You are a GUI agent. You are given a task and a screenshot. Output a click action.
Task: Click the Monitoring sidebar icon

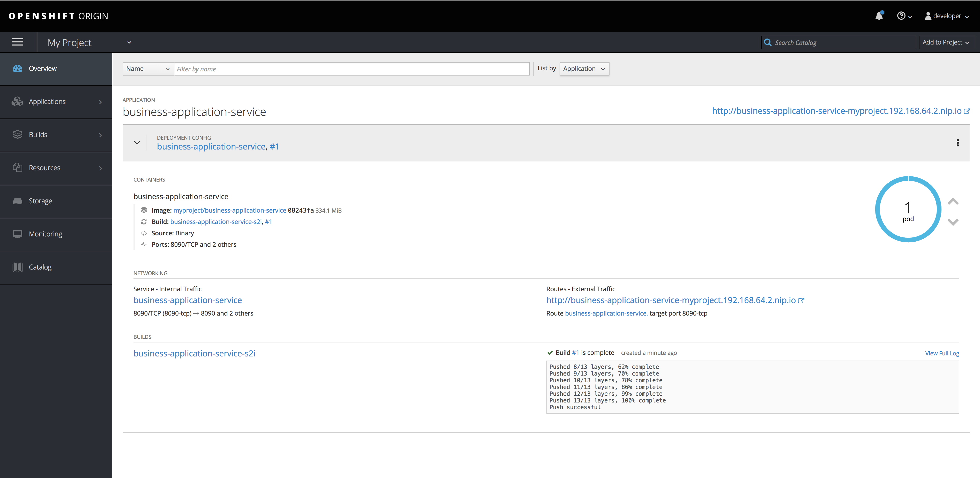(x=18, y=234)
